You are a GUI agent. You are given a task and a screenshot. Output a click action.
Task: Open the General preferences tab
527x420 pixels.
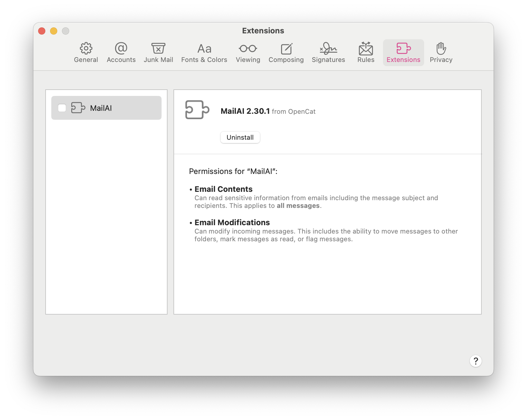(86, 53)
